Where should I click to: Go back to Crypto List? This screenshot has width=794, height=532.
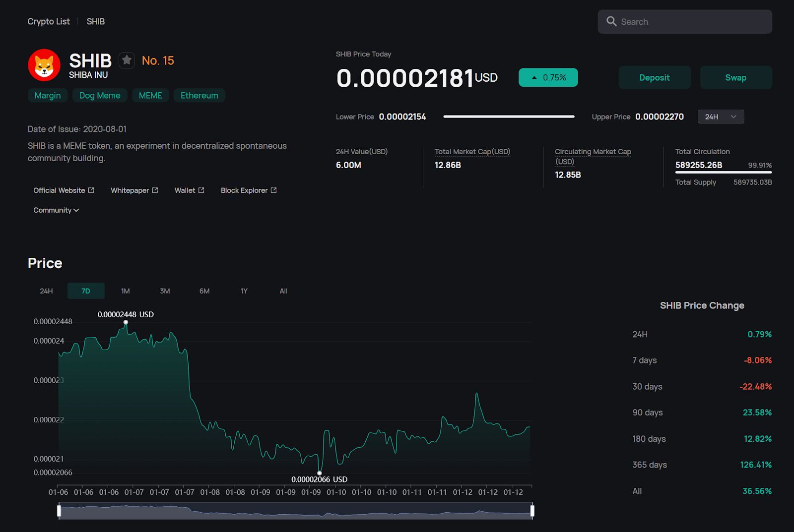[x=49, y=21]
